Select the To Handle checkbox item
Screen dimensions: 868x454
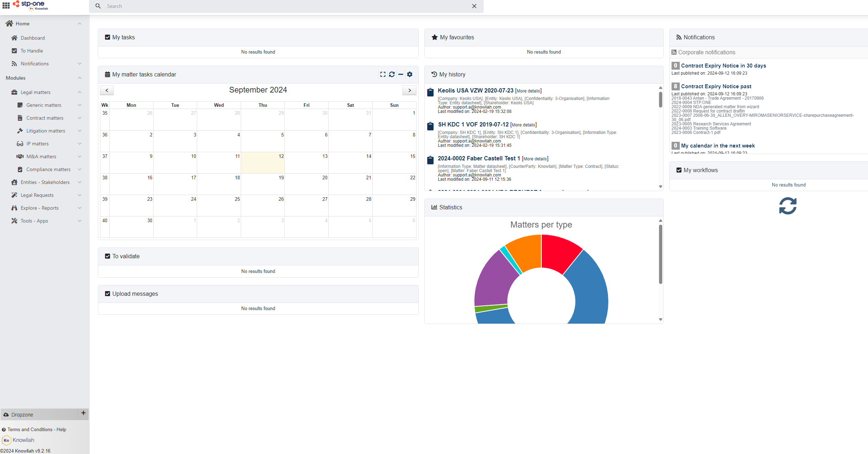[32, 50]
